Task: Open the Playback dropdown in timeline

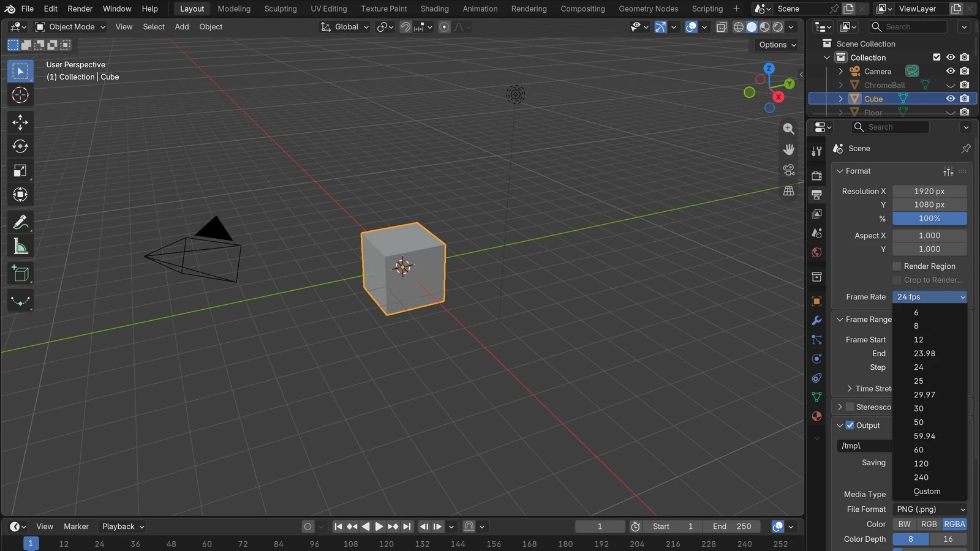Action: coord(123,527)
